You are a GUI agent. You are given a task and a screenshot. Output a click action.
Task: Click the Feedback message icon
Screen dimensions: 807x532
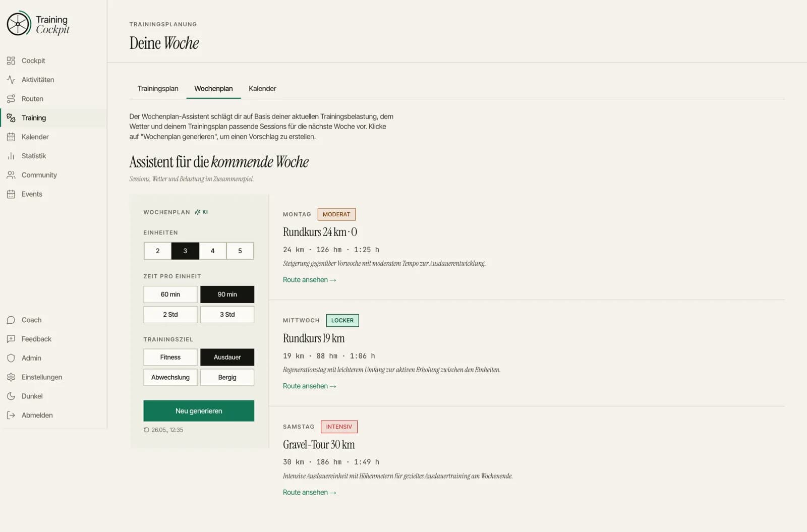11,339
